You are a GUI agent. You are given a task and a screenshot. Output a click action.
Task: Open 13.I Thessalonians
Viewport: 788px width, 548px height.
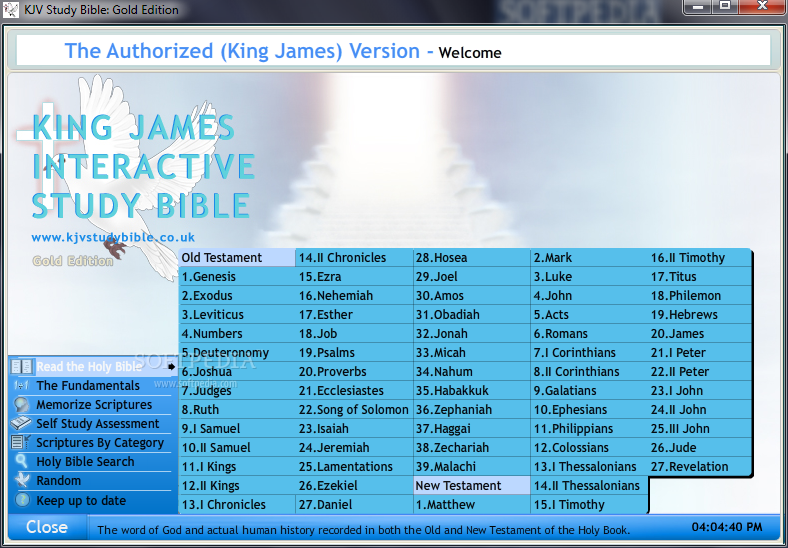pos(589,467)
